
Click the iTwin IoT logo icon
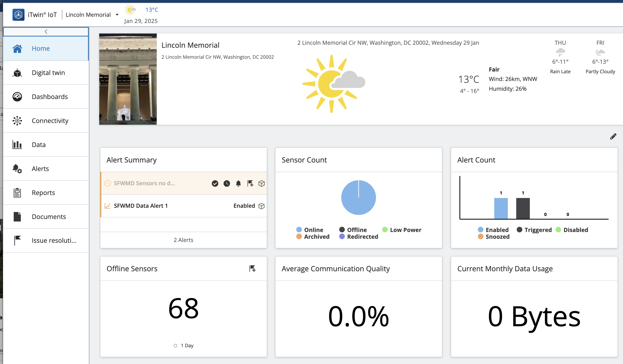coord(18,15)
